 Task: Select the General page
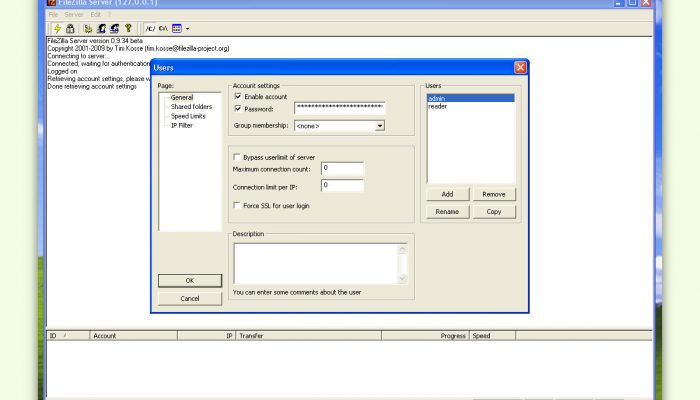pyautogui.click(x=182, y=97)
